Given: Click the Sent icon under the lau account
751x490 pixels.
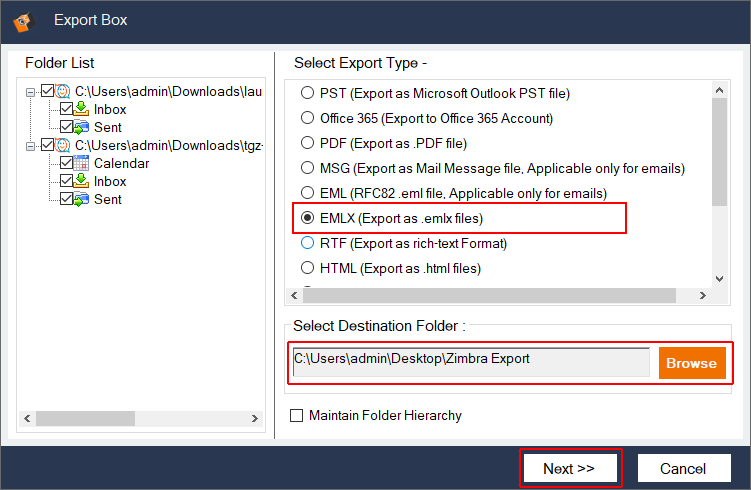Looking at the screenshot, I should (x=82, y=127).
